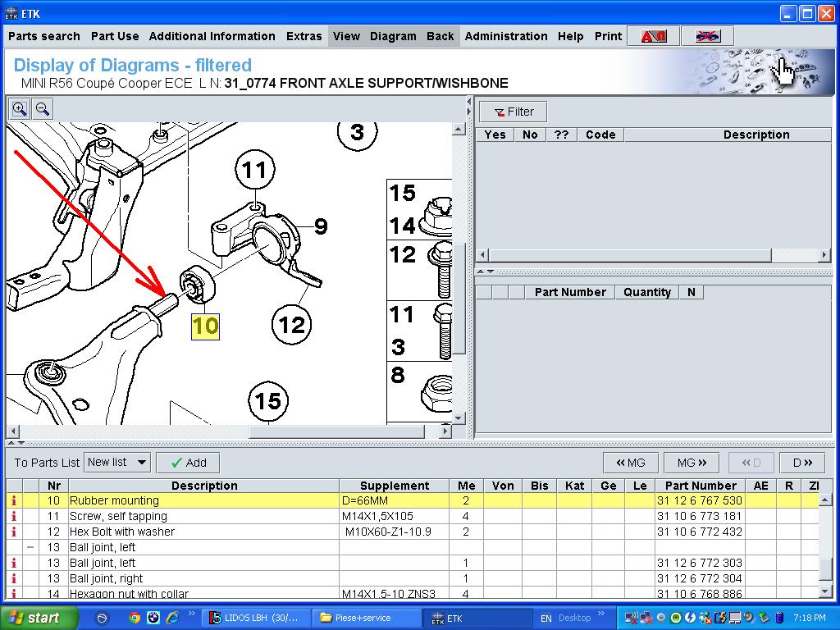This screenshot has height=630, width=840.
Task: Collapse the Ball joint, left group row
Action: point(30,547)
